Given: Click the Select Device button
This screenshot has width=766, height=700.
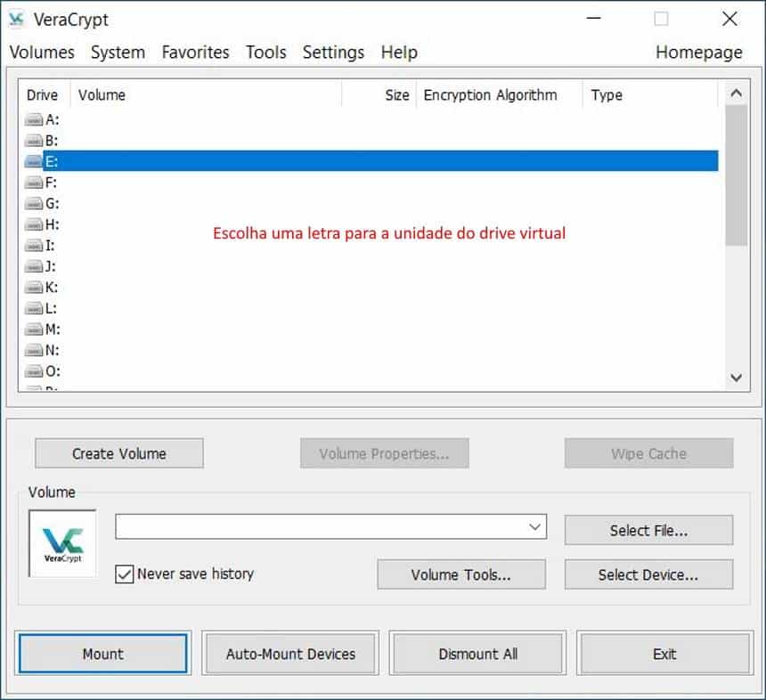Looking at the screenshot, I should [648, 574].
